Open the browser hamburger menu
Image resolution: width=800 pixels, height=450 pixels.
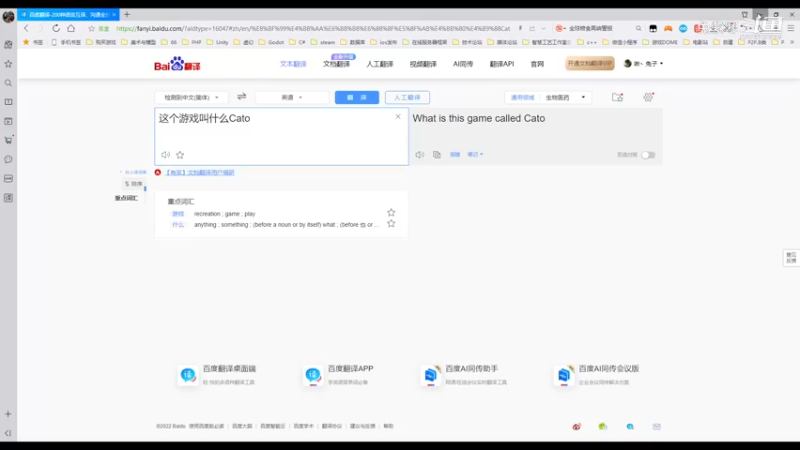coord(790,29)
